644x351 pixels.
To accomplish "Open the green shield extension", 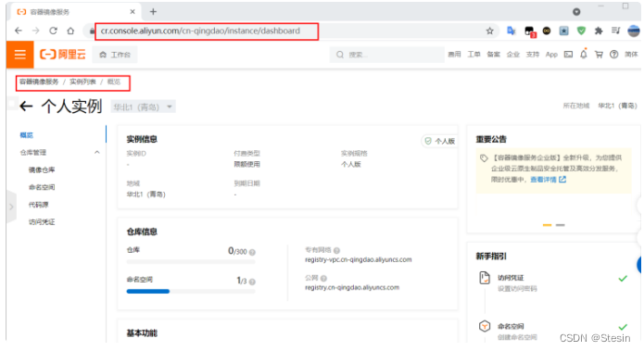I will pos(581,31).
